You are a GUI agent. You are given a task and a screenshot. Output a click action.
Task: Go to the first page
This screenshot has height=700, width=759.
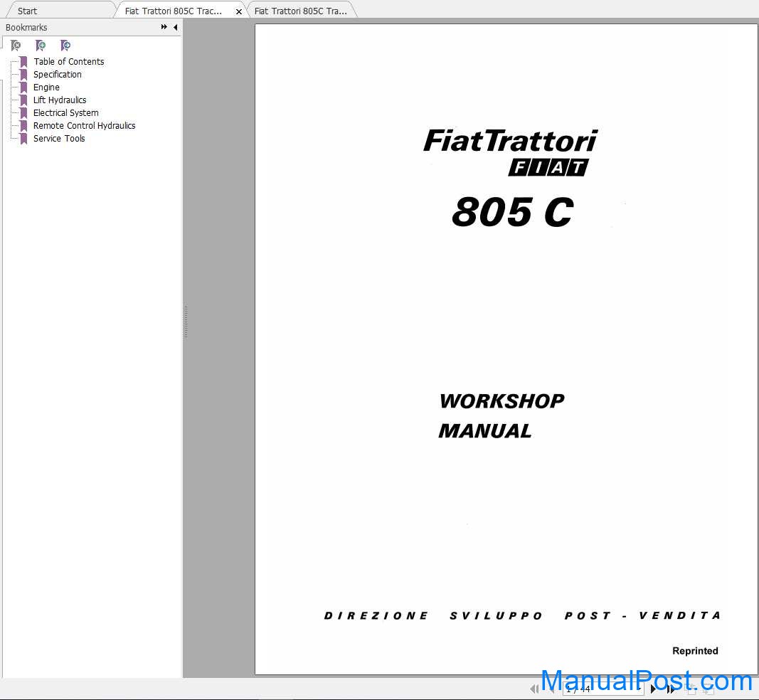click(534, 689)
